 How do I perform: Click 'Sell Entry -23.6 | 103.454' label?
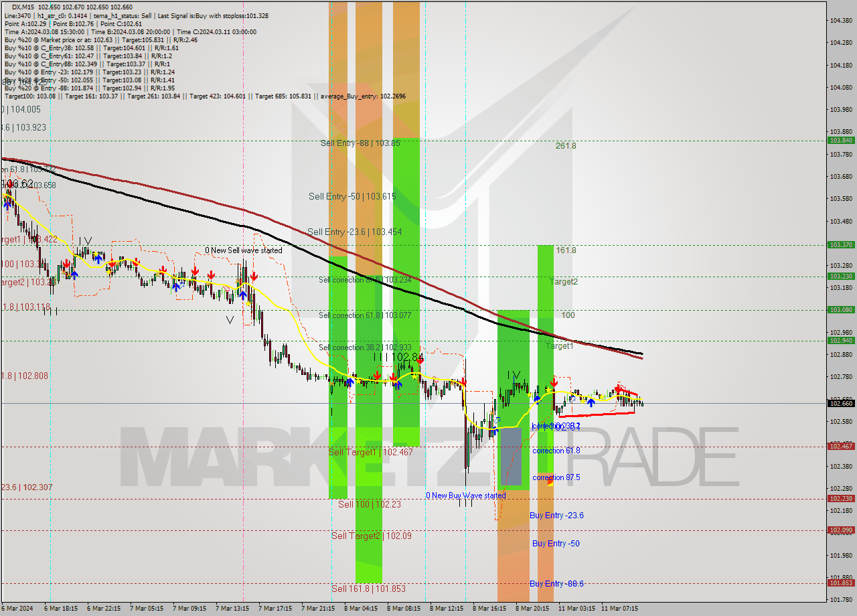pos(354,232)
